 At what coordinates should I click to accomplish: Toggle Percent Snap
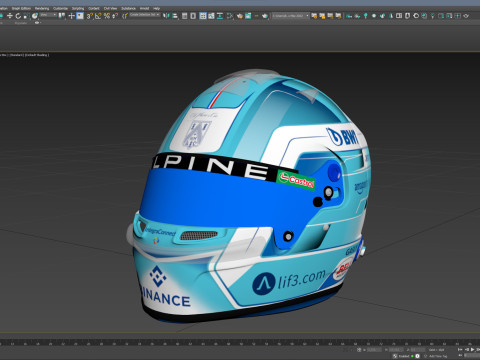(x=107, y=16)
